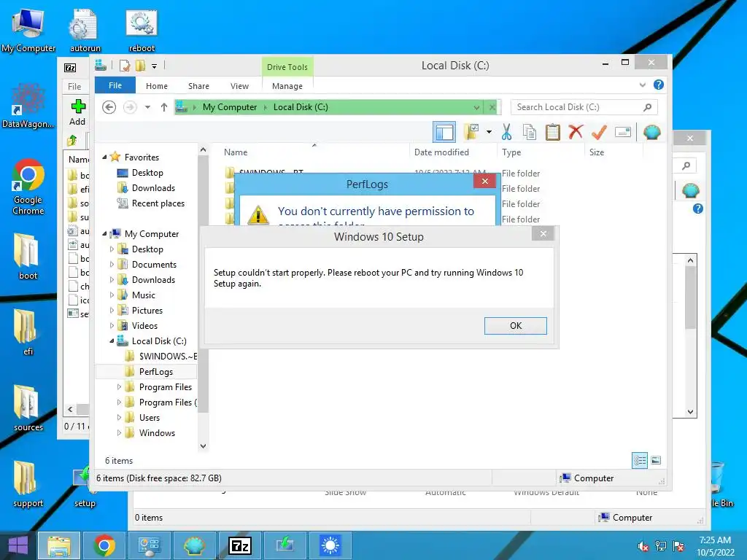Click the Paste clipboard icon
Viewport: 747px width, 560px height.
click(x=553, y=132)
